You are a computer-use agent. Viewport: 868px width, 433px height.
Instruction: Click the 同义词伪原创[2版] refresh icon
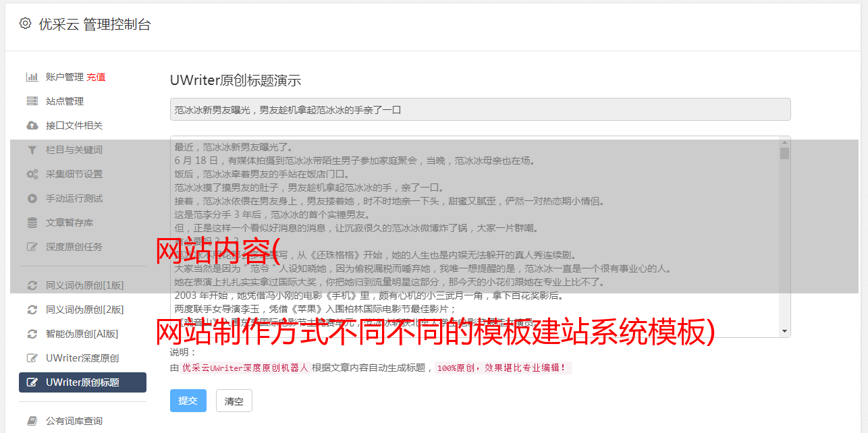[32, 310]
